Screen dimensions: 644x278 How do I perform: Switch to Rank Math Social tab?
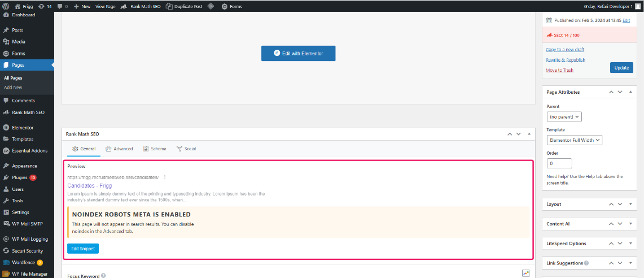186,149
